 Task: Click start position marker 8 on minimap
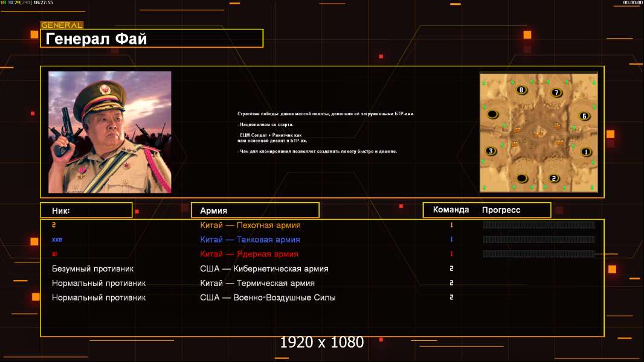[x=521, y=90]
